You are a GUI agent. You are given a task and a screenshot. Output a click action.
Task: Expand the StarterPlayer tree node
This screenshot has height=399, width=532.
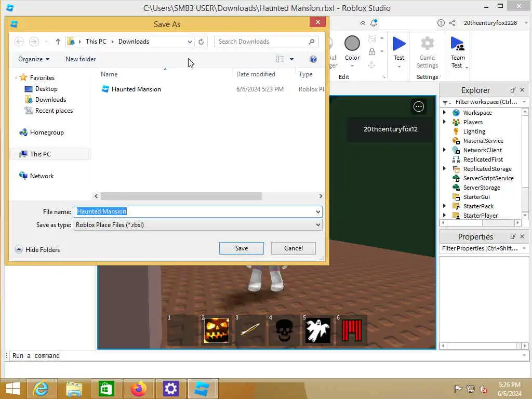[445, 215]
